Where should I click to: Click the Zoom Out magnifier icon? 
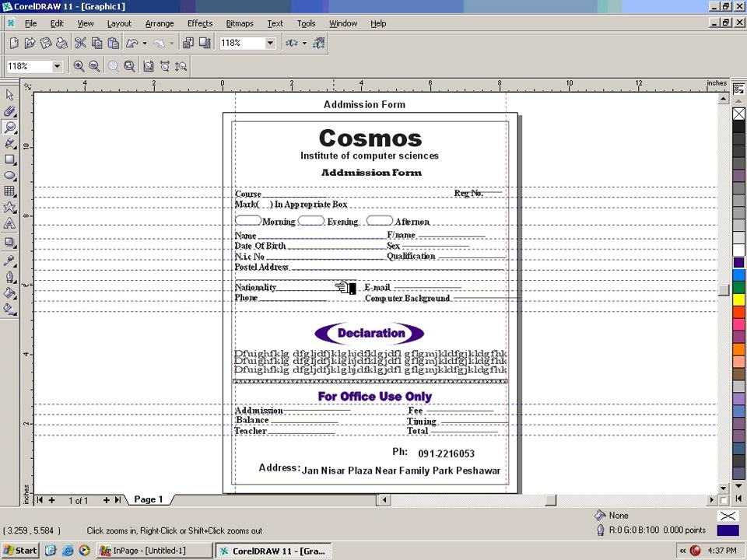pos(94,66)
